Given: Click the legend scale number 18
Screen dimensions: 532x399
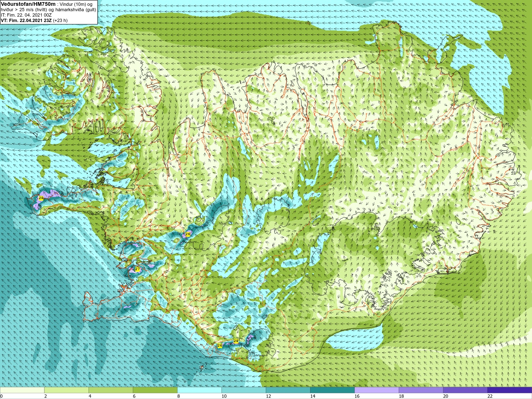Looking at the screenshot, I should tap(401, 396).
